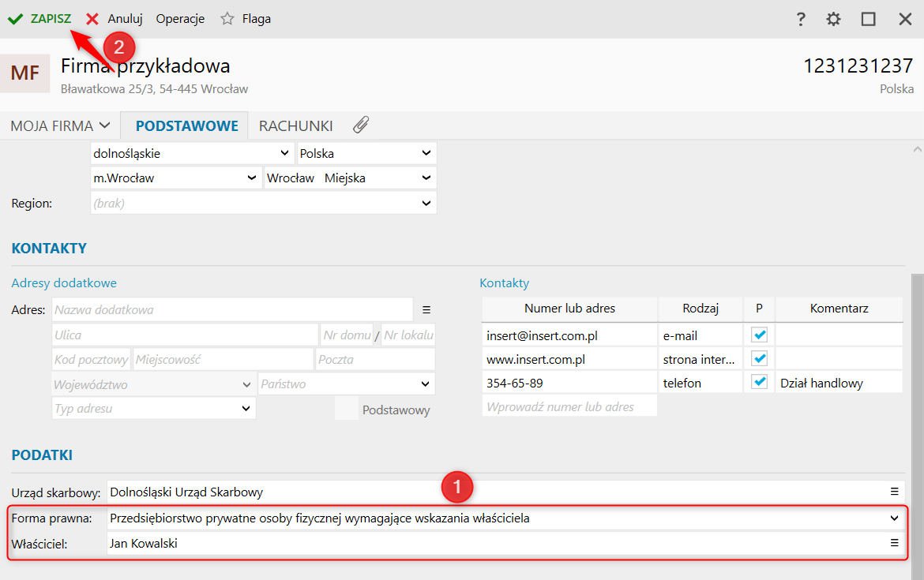The height and width of the screenshot is (580, 924).
Task: Click the Urząd skarbowy field
Action: pos(505,492)
